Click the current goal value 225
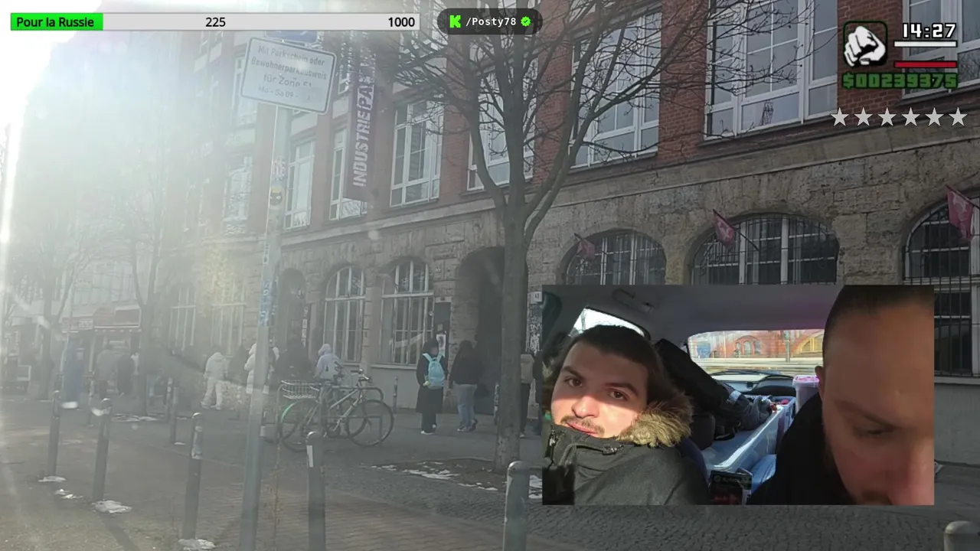980x551 pixels. 215,22
